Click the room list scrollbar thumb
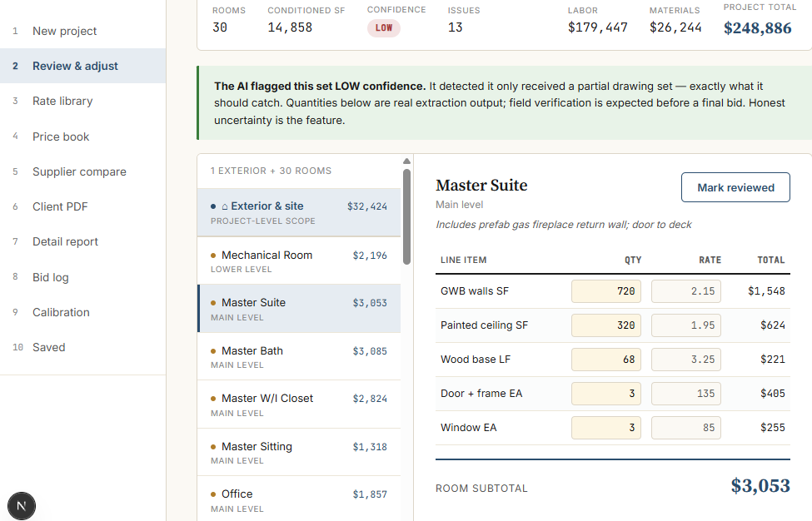This screenshot has height=521, width=812. [406, 216]
